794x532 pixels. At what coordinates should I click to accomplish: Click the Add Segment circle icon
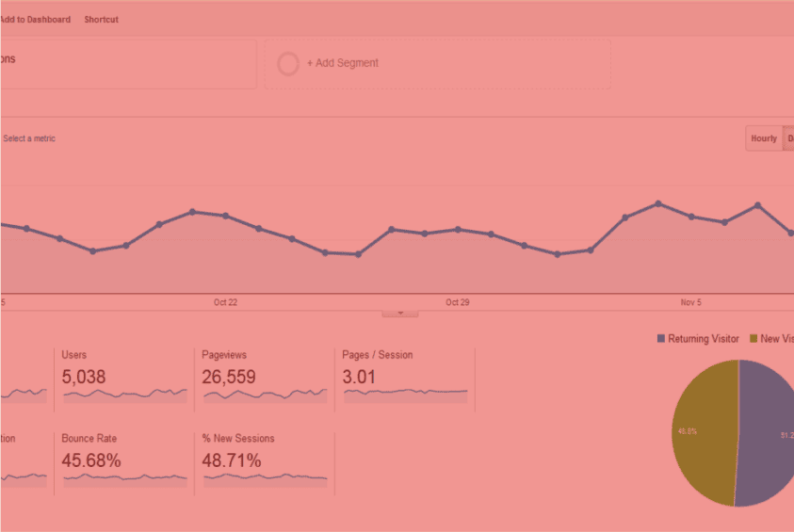(x=287, y=64)
